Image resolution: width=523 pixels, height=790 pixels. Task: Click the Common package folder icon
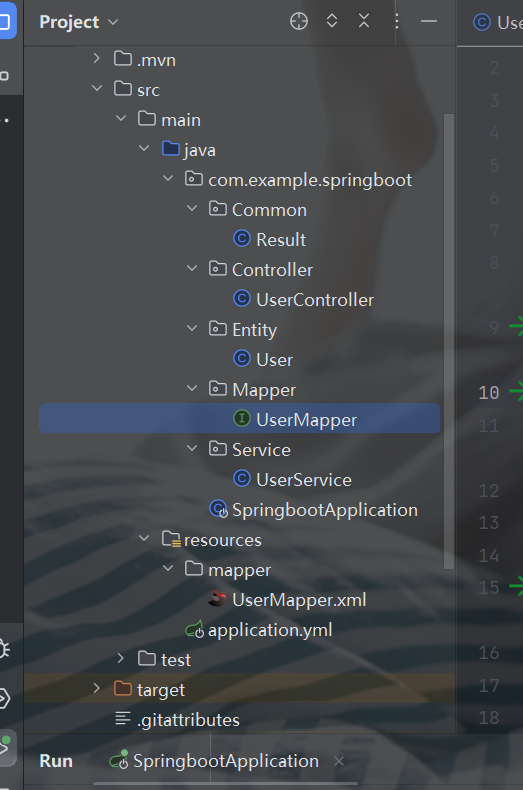[218, 208]
